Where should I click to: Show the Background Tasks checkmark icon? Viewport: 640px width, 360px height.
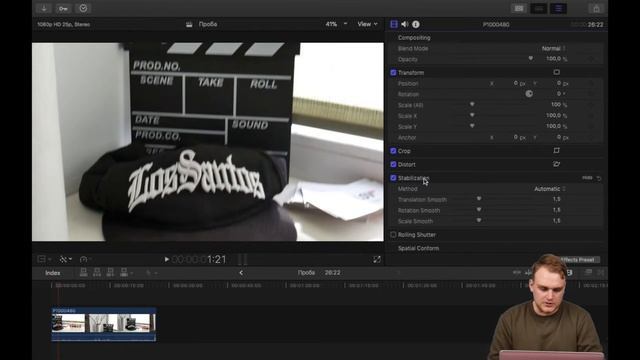point(83,8)
